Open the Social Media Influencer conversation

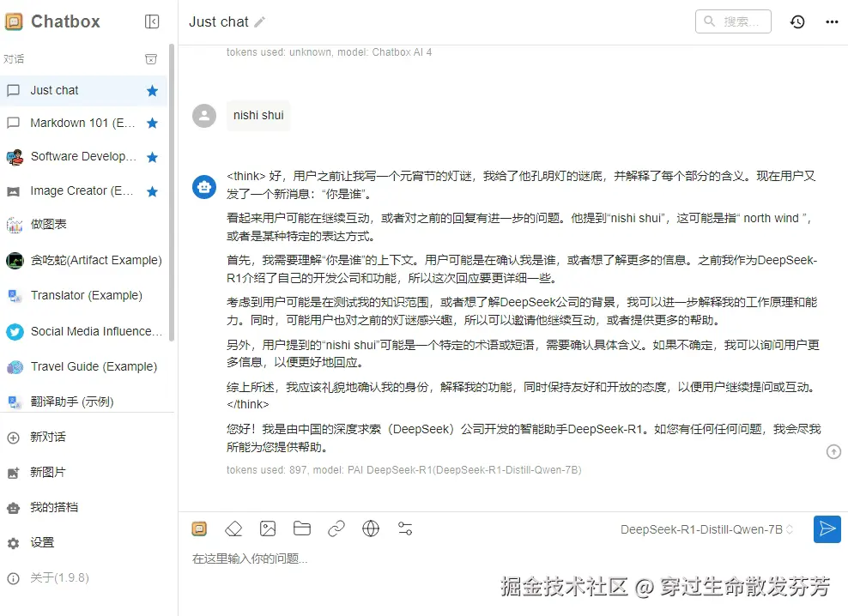84,331
